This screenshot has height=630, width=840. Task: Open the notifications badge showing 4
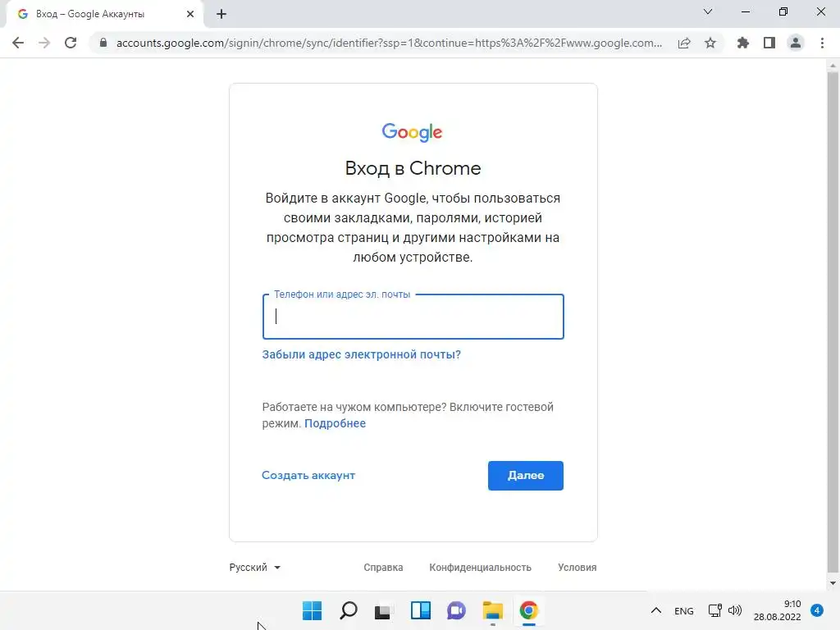pos(816,610)
